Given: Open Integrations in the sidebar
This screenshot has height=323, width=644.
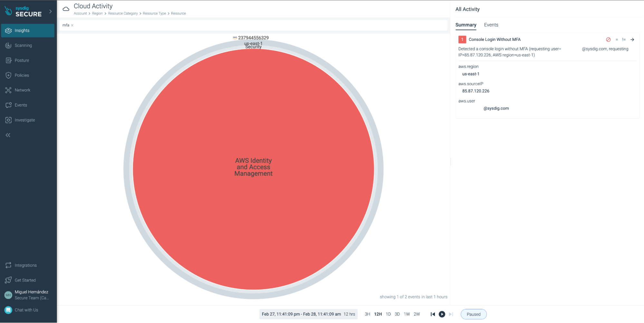Looking at the screenshot, I should (28, 265).
